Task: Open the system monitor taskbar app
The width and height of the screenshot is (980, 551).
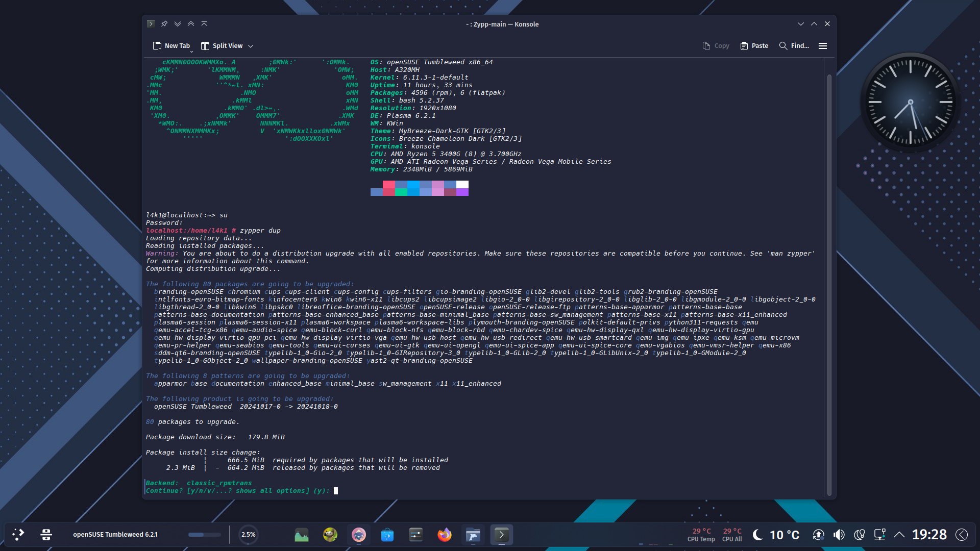Action: 302,535
